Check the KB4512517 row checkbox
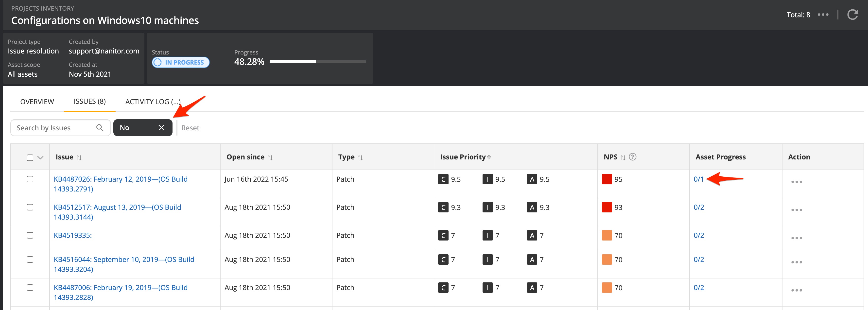This screenshot has height=310, width=868. [30, 207]
